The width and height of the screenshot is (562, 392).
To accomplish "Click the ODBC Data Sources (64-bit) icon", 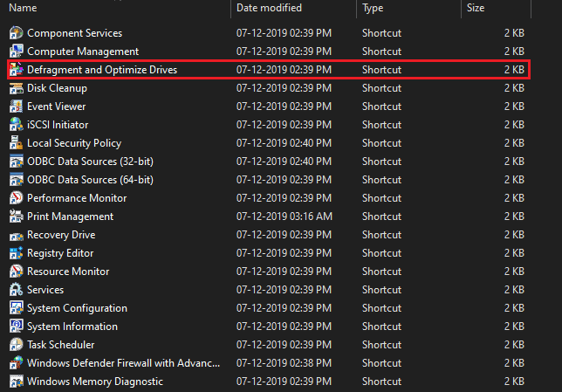I will click(16, 180).
